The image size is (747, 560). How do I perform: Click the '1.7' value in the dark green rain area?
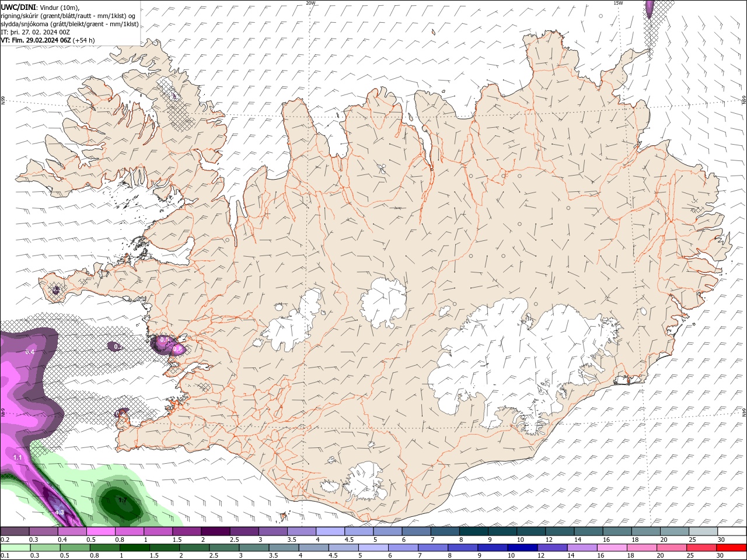(x=122, y=501)
